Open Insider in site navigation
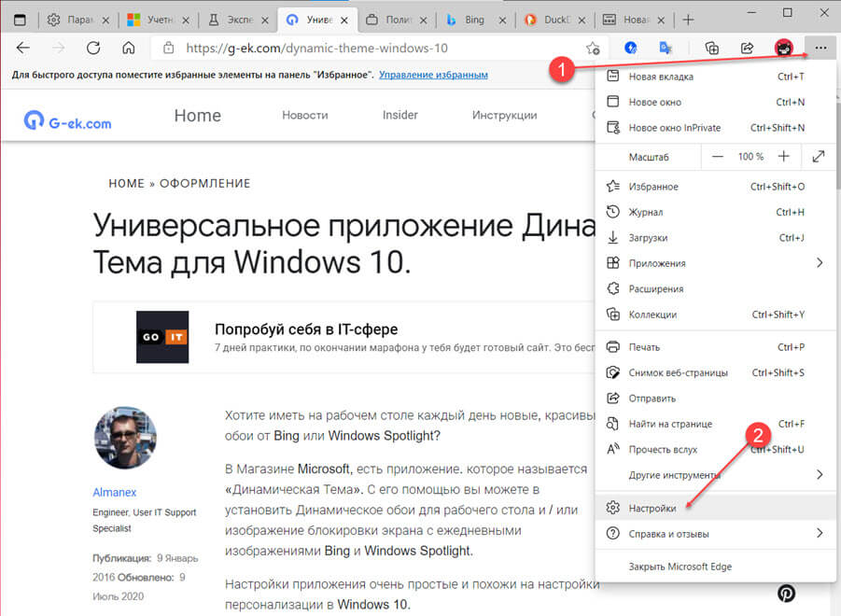Image resolution: width=841 pixels, height=616 pixels. [x=400, y=115]
